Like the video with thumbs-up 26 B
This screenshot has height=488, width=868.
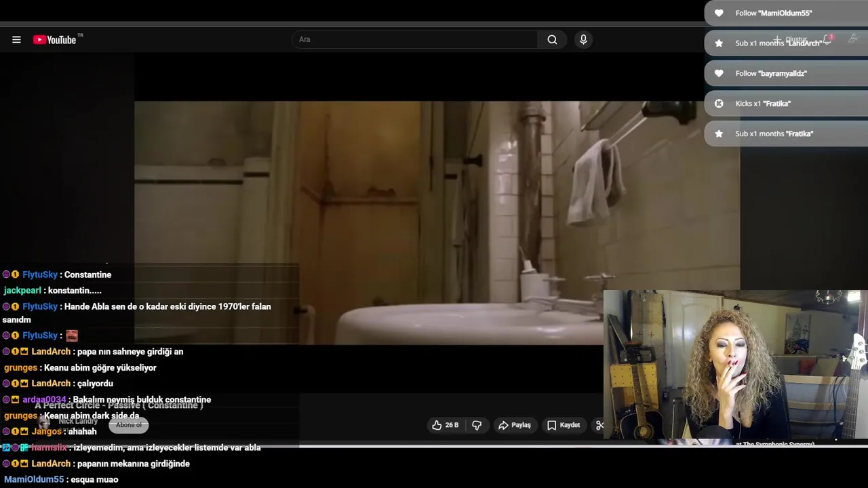click(446, 425)
